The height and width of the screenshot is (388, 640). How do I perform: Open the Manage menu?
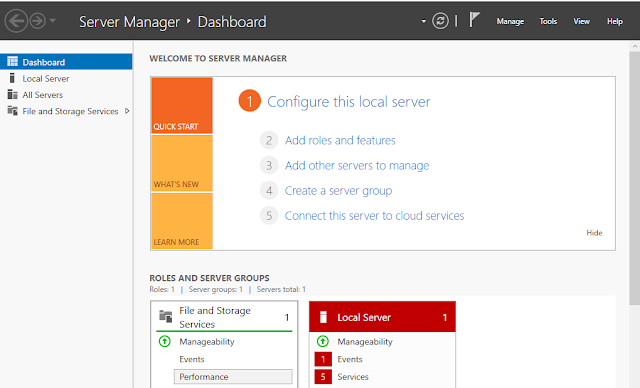tap(510, 21)
